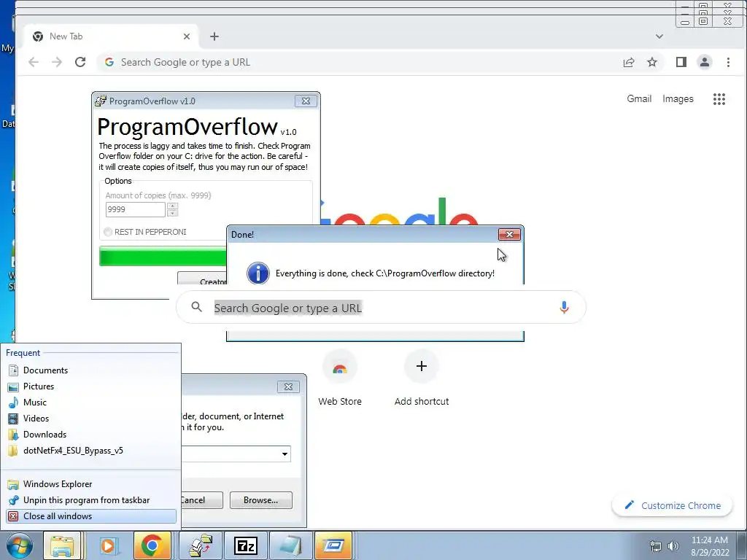Viewport: 747px width, 560px height.
Task: Open Documents from the jump list
Action: point(90,370)
